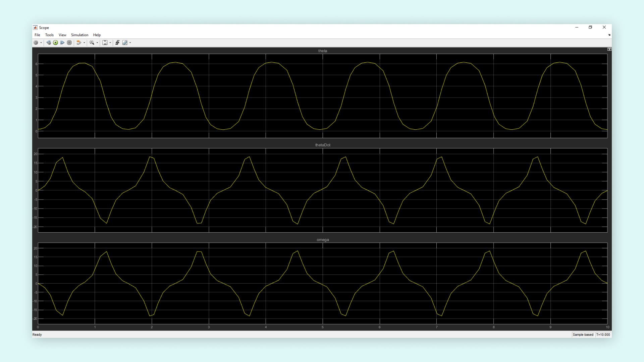Expand the Configuration Properties dropdown arrow
This screenshot has height=362, width=644.
[x=41, y=43]
